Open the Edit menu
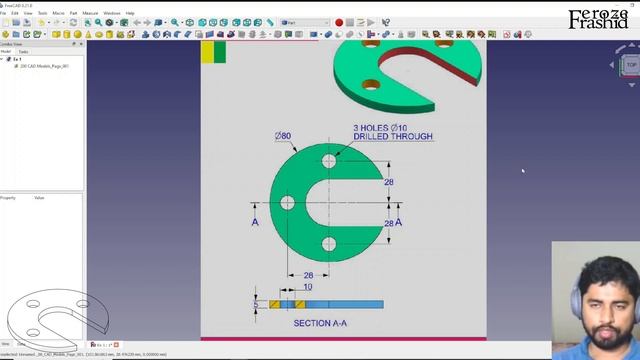640x360 pixels. (15, 13)
